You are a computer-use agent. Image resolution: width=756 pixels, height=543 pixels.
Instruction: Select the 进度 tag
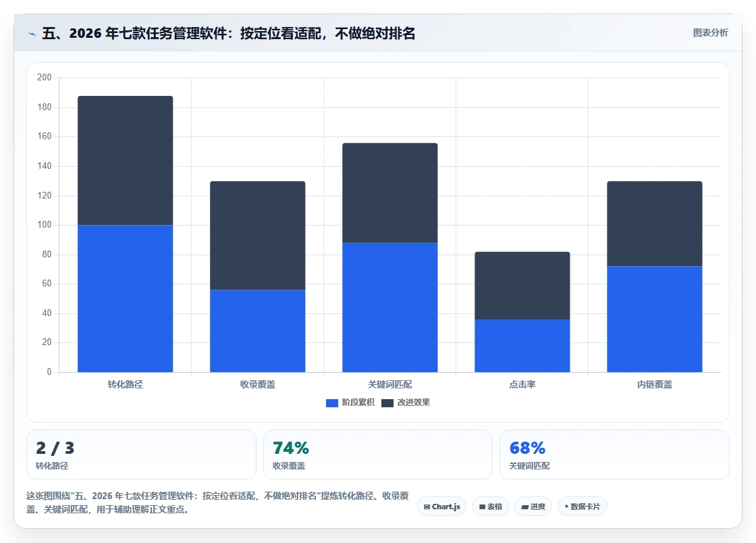(x=533, y=507)
